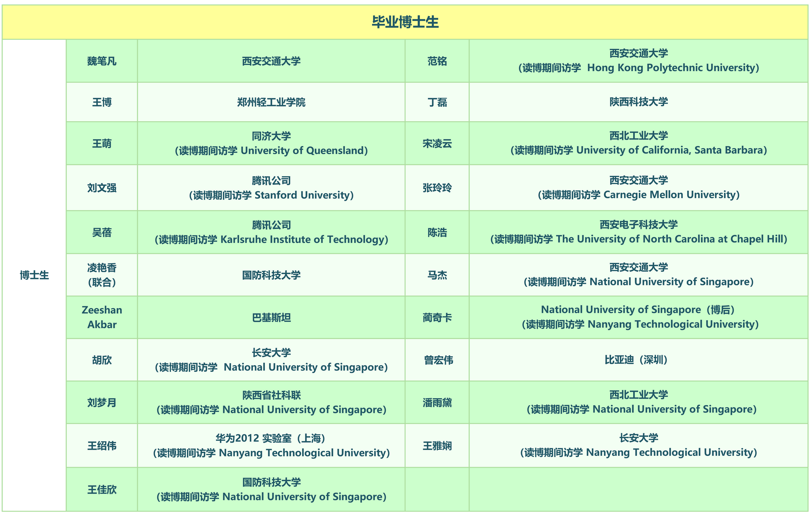
Task: Select the 博士生 category cell
Action: pyautogui.click(x=34, y=275)
